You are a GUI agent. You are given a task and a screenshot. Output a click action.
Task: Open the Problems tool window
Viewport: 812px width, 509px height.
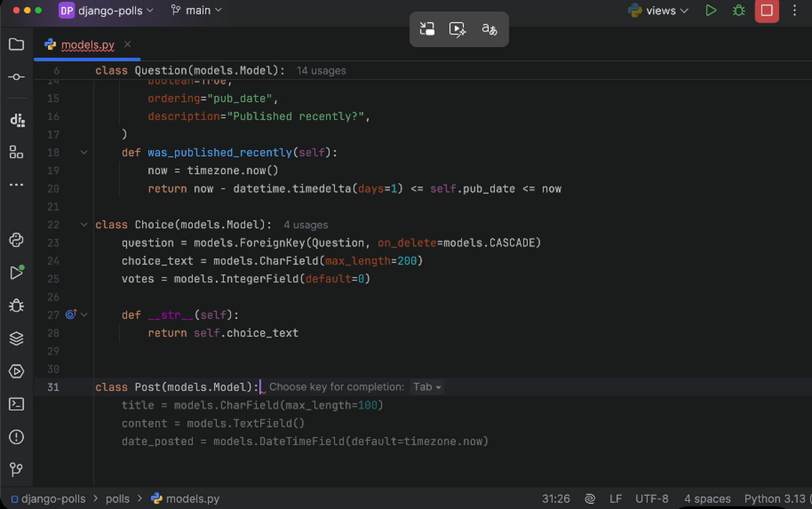click(16, 437)
